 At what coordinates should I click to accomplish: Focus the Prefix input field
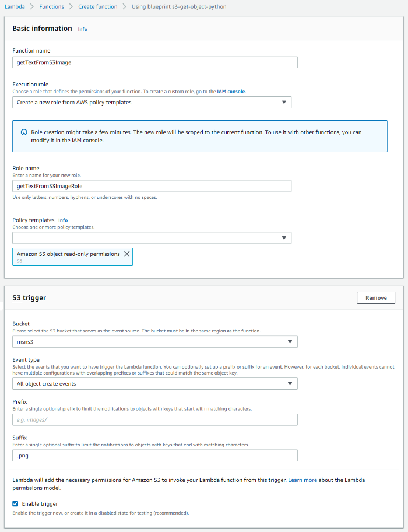click(x=154, y=420)
